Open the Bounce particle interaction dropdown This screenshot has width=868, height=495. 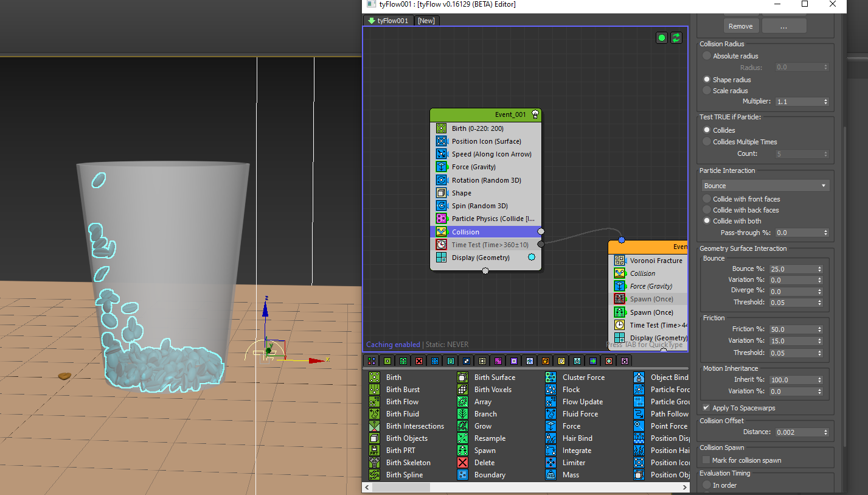[x=765, y=186]
